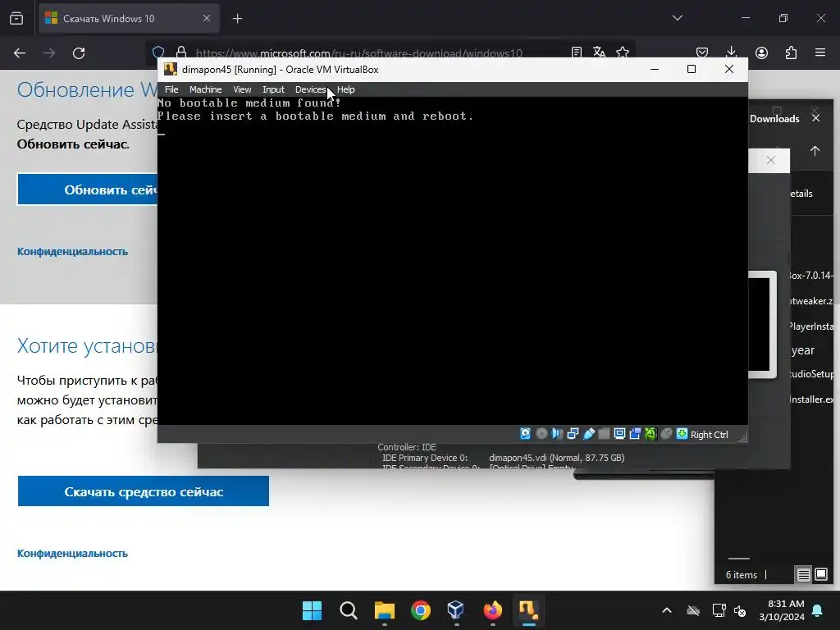
Task: Bookmark this page with the star icon
Action: pyautogui.click(x=622, y=52)
